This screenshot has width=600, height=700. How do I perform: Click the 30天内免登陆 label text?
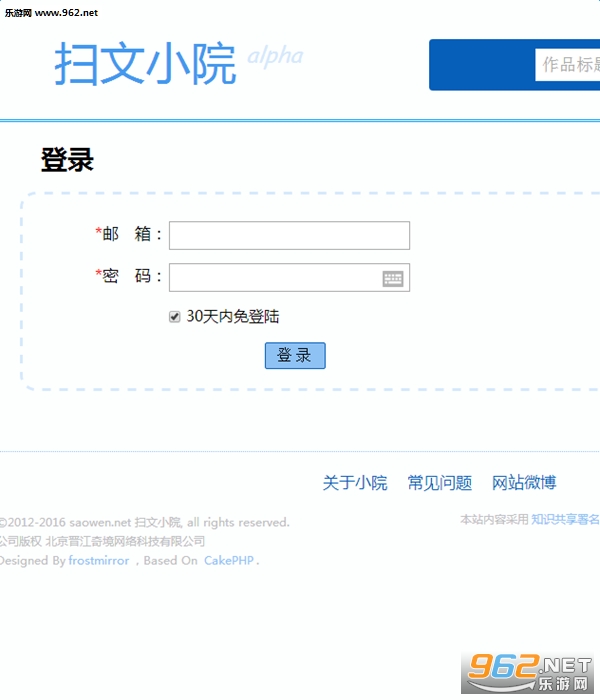tap(233, 317)
